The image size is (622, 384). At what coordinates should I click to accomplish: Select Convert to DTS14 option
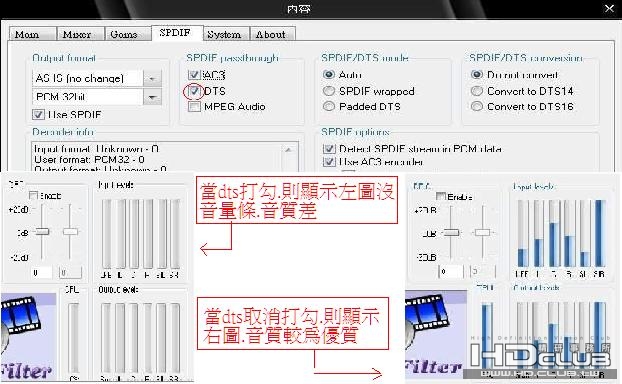pyautogui.click(x=476, y=91)
